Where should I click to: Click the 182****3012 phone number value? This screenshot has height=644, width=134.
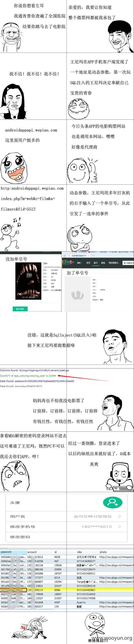[97, 527]
